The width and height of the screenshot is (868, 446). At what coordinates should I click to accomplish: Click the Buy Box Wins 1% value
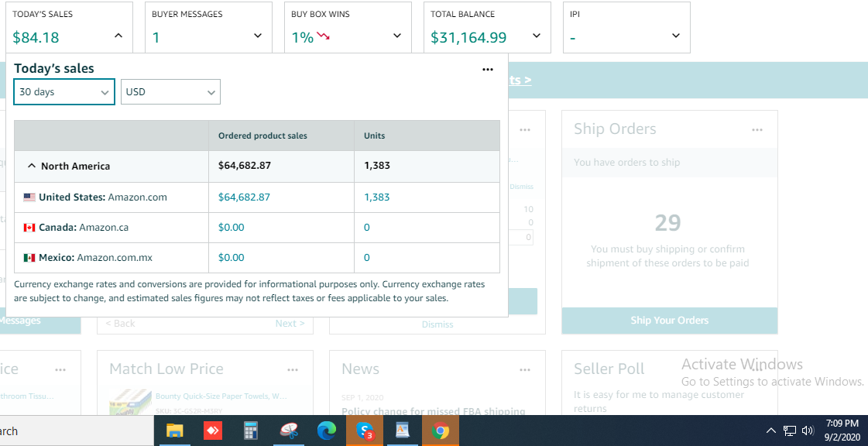[x=302, y=38]
